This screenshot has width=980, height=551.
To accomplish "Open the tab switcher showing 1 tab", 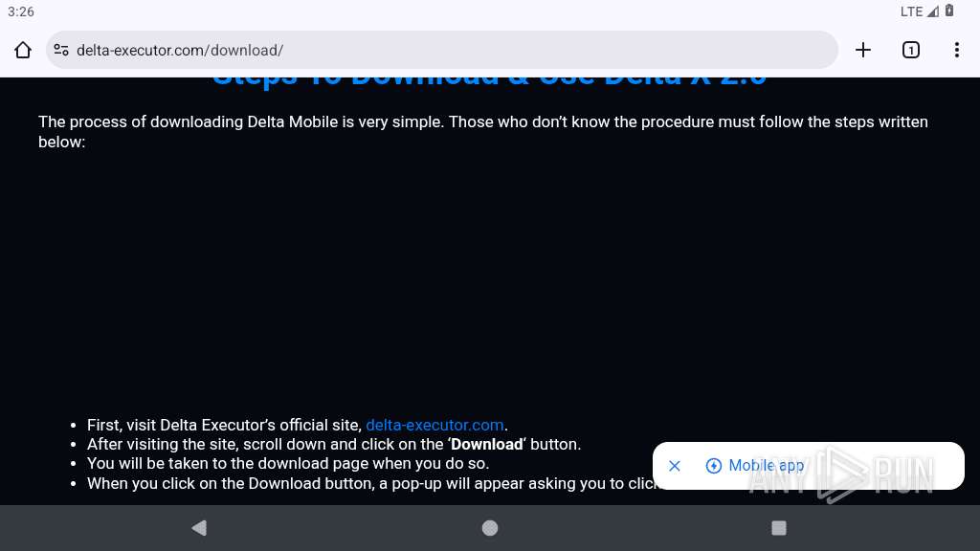I will pyautogui.click(x=911, y=50).
